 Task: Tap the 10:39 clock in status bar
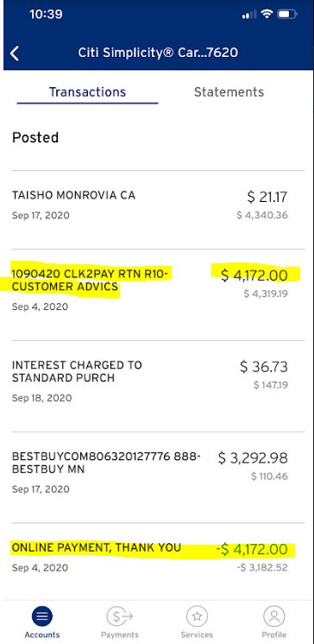point(46,15)
